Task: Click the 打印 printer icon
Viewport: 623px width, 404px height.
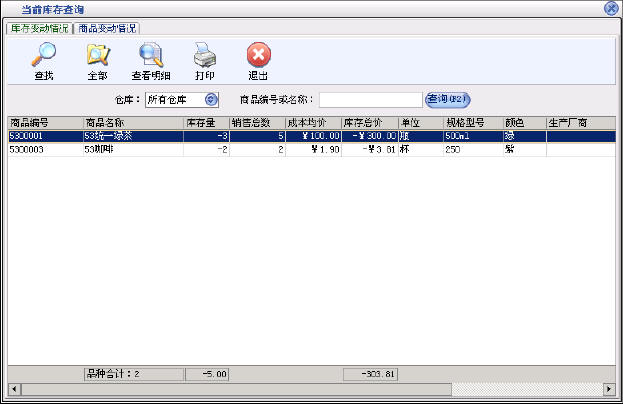Action: click(204, 56)
